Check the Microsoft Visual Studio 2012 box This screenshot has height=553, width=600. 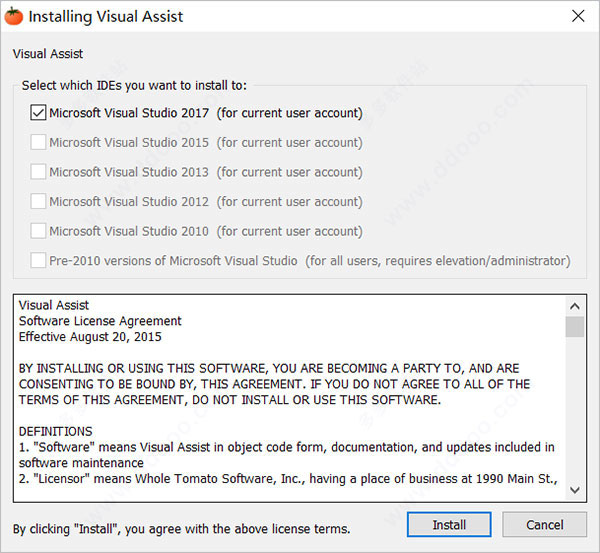38,201
